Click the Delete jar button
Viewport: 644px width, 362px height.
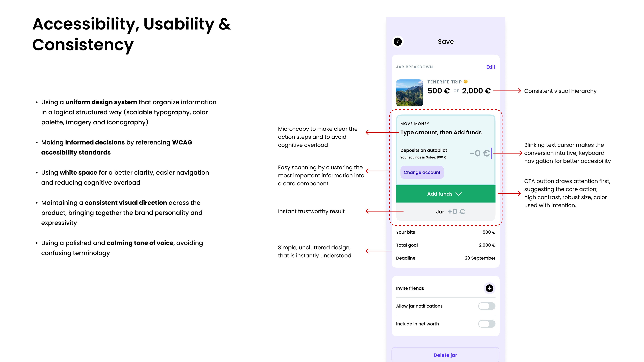point(445,355)
